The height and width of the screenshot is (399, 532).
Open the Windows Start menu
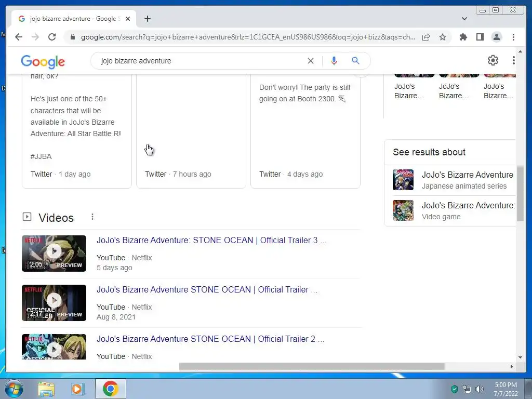pyautogui.click(x=14, y=389)
